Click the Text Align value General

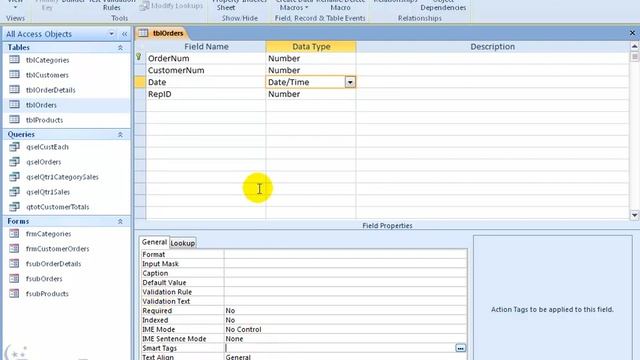[345, 357]
